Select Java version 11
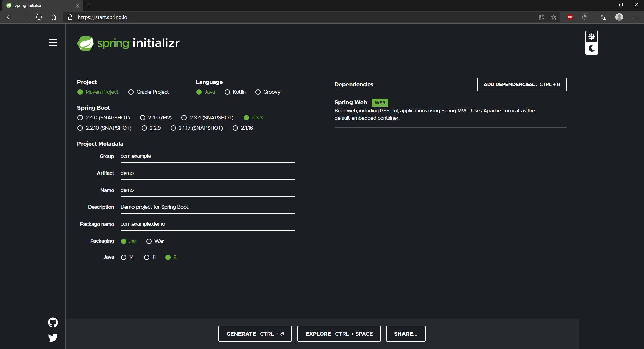The height and width of the screenshot is (349, 644). 150,257
